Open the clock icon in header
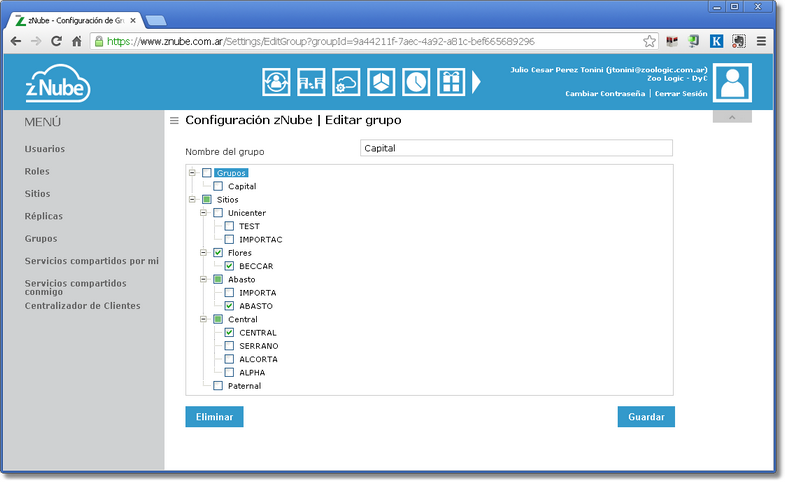Viewport: 785px width, 482px height. [x=416, y=82]
